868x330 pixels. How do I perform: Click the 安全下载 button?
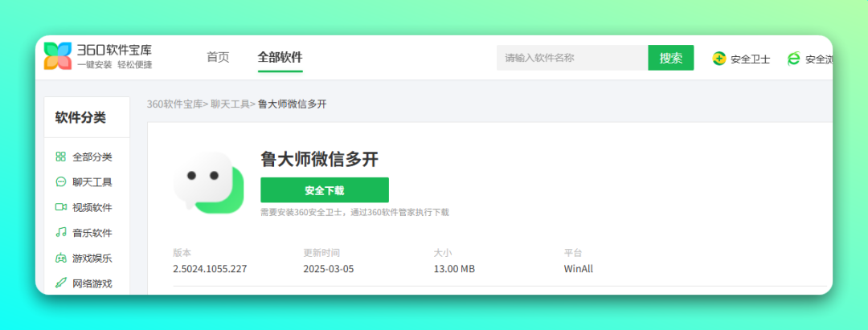(x=325, y=190)
